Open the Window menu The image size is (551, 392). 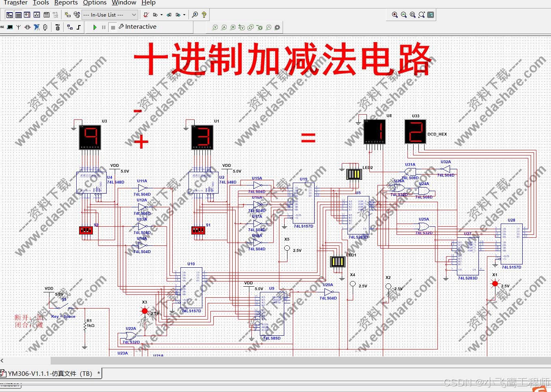pyautogui.click(x=124, y=2)
